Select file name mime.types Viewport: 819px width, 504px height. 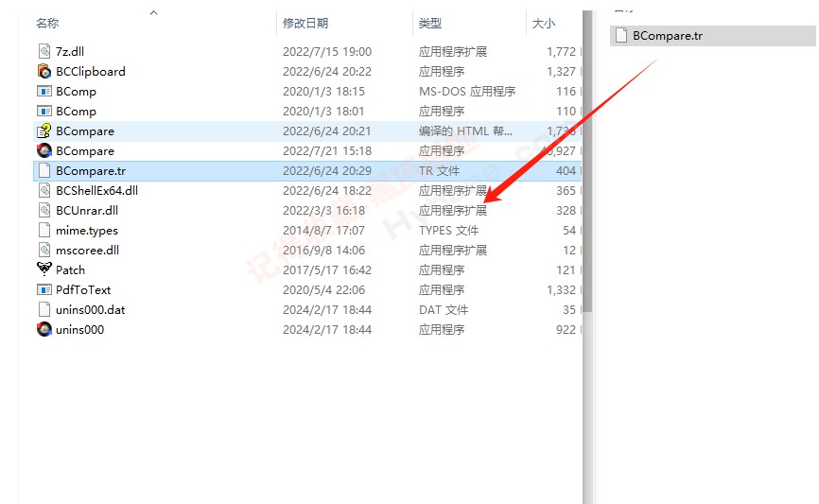click(x=87, y=231)
